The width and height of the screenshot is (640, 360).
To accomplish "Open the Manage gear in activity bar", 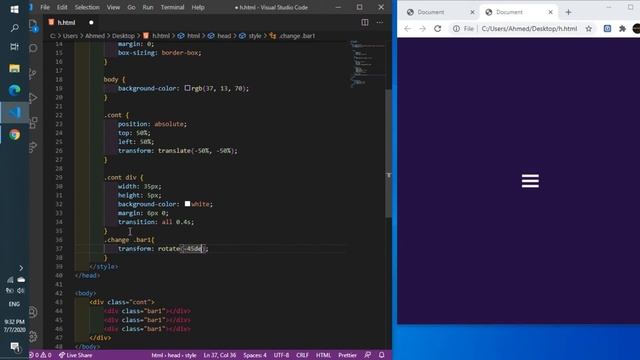I will [34, 337].
